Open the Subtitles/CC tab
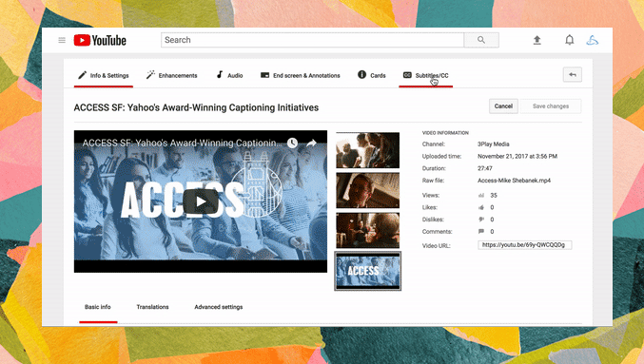 (x=426, y=75)
